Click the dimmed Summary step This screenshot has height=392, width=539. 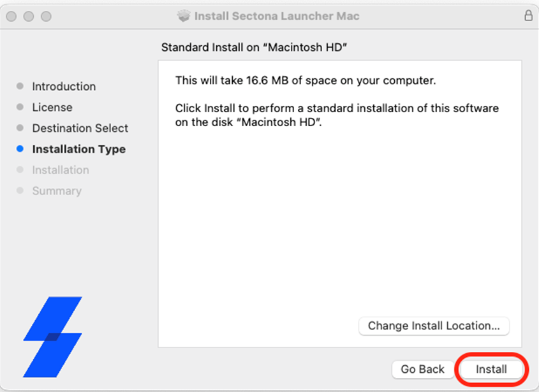tap(57, 191)
